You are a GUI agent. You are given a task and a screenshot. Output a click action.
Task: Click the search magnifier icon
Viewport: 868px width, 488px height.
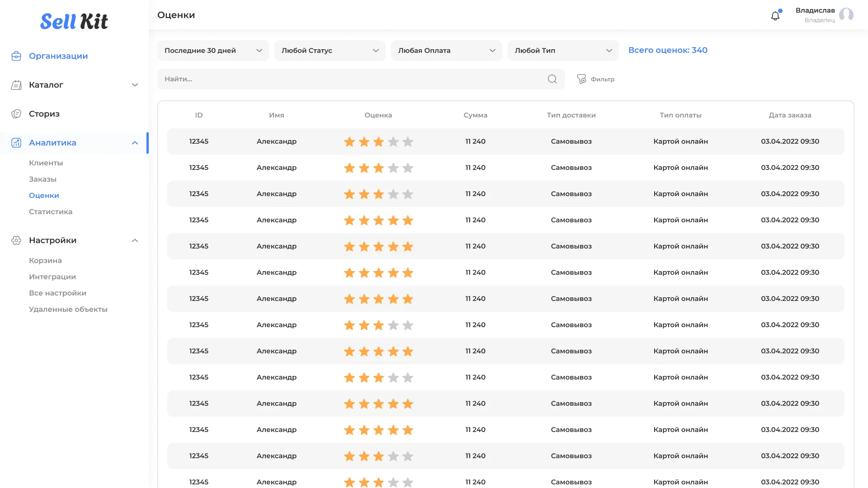tap(552, 79)
